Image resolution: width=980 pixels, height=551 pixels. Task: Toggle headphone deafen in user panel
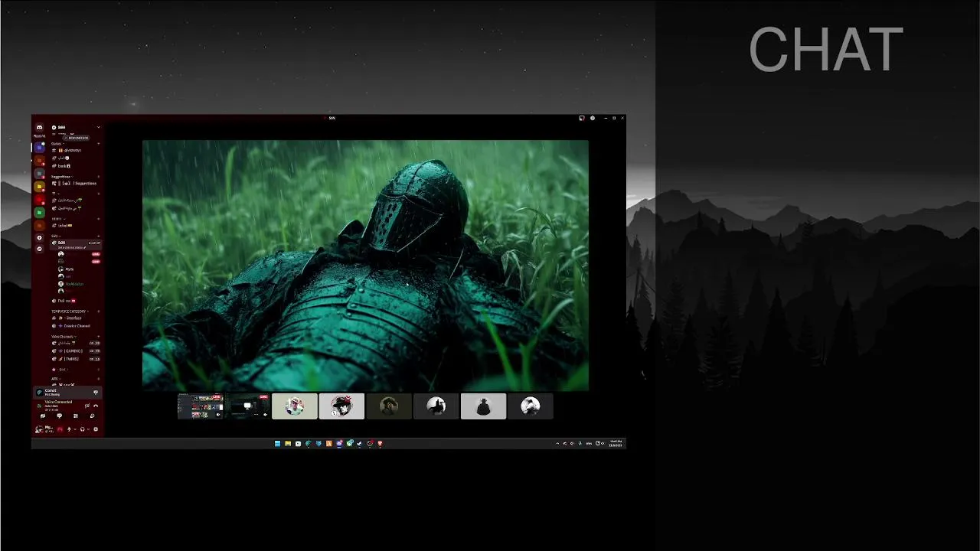tap(82, 429)
